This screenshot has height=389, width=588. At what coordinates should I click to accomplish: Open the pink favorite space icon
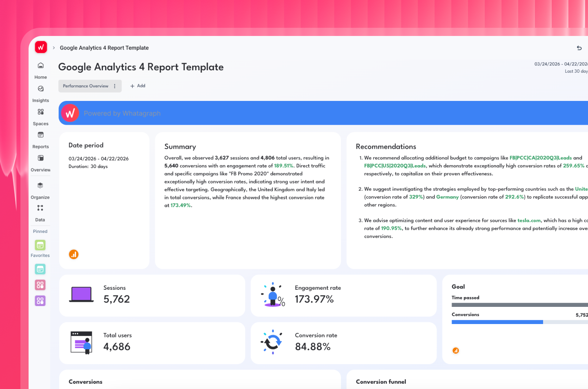[x=40, y=285]
